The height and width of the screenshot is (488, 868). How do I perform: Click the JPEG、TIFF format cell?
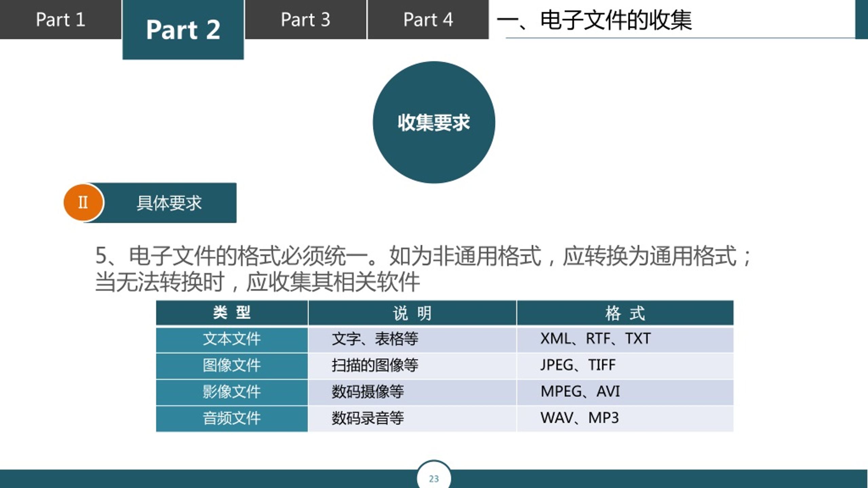click(x=625, y=366)
